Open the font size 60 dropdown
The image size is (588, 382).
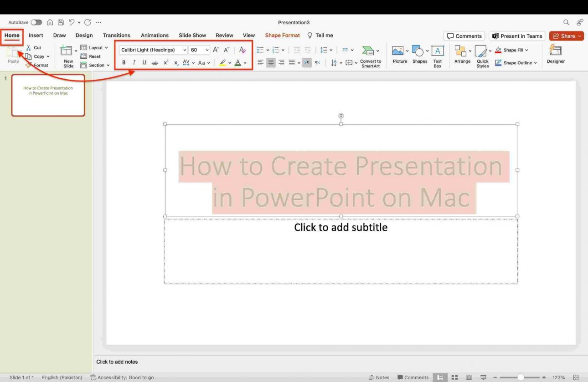pos(207,50)
